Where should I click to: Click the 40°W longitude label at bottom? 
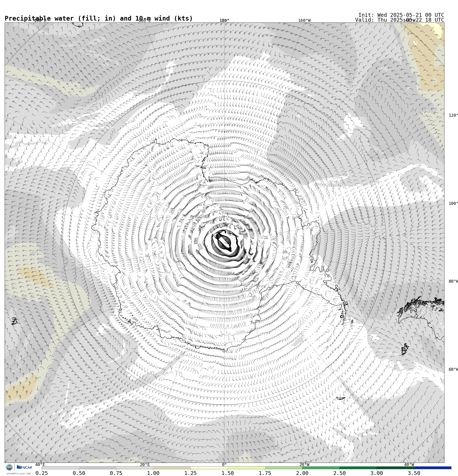coord(409,465)
